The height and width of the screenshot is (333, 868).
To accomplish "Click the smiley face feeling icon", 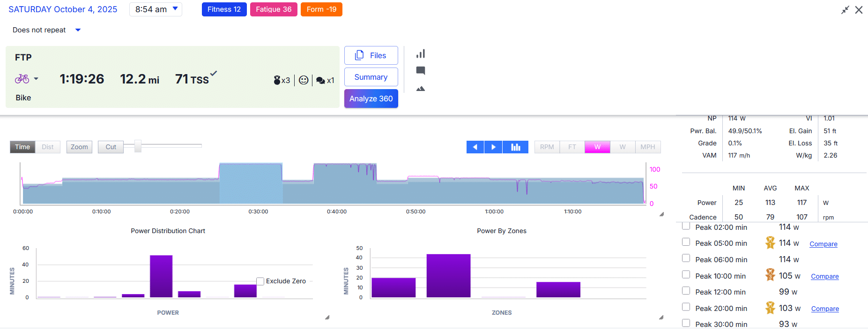I will point(304,80).
